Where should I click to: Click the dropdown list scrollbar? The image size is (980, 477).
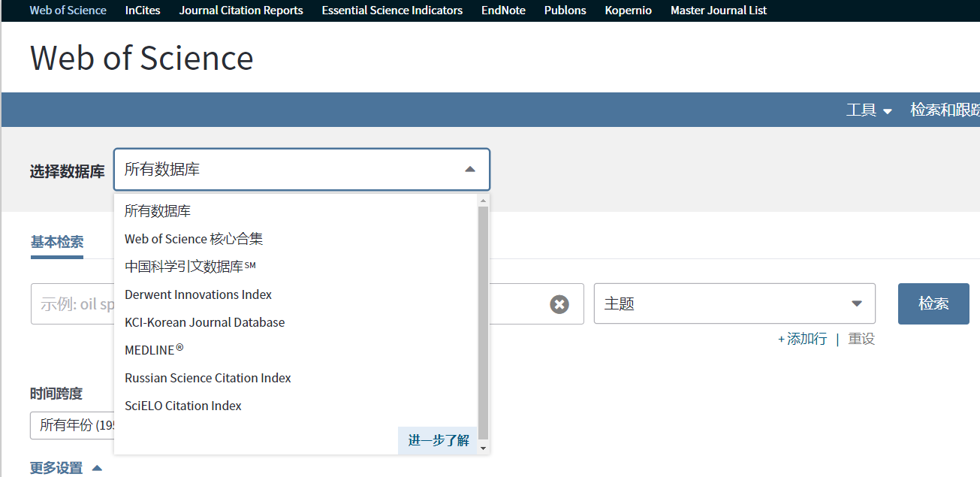click(484, 323)
